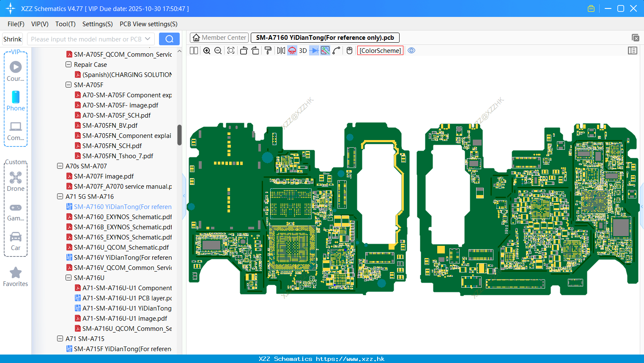This screenshot has width=644, height=363.
Task: Collapse the A71 SM-A715 folder
Action: [60, 339]
